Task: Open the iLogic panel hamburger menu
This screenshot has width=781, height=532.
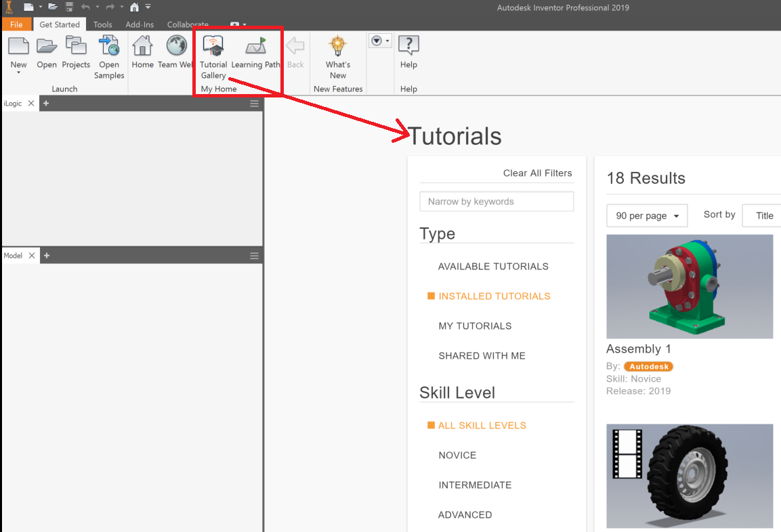Action: (x=254, y=104)
